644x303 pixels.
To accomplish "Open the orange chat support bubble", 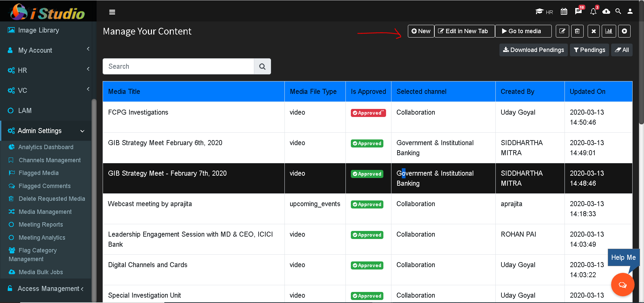I will tap(623, 285).
